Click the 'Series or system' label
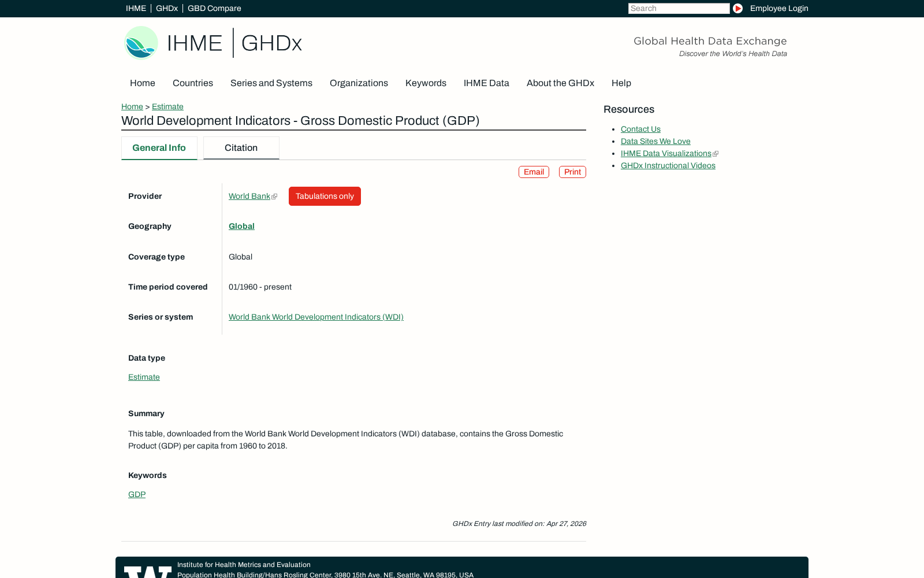924x578 pixels. pyautogui.click(x=161, y=317)
